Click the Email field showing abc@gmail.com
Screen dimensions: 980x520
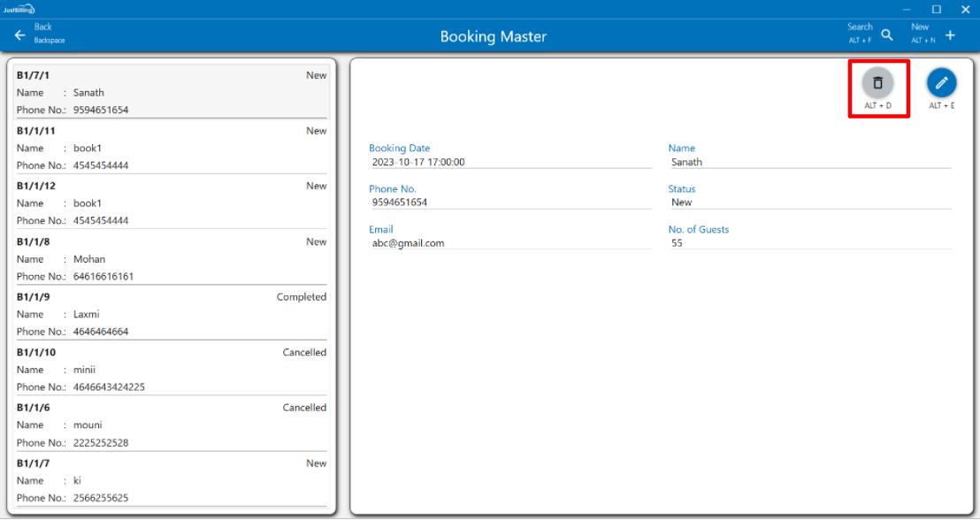click(x=509, y=243)
